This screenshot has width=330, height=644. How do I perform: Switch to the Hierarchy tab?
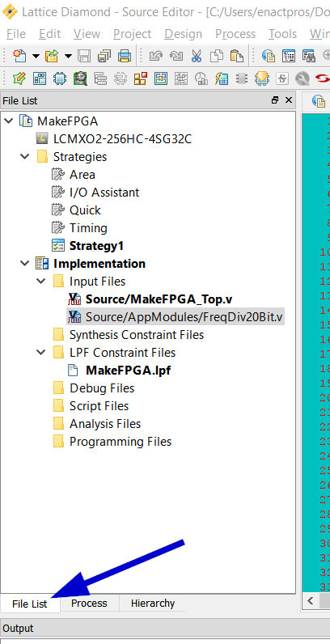click(153, 603)
